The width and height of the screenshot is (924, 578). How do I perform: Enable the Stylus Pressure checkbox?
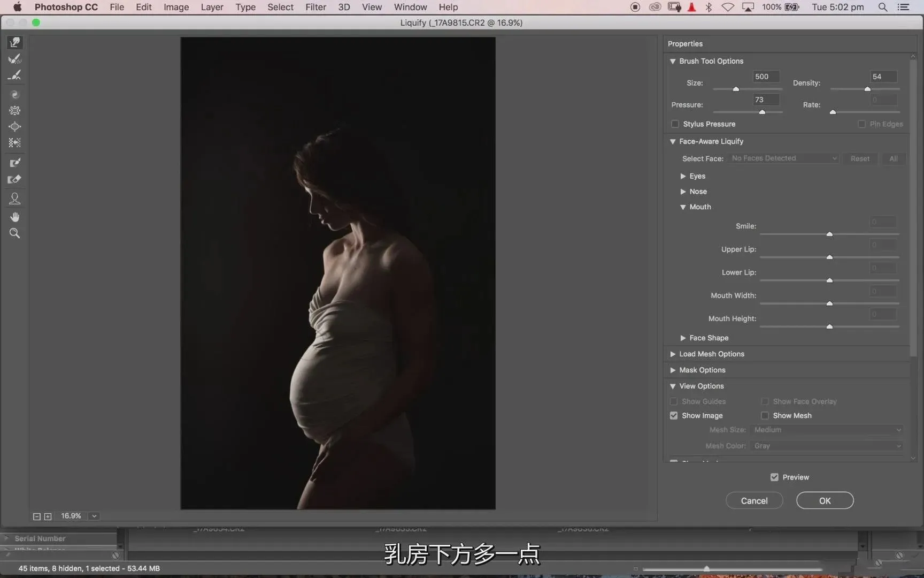pos(675,124)
